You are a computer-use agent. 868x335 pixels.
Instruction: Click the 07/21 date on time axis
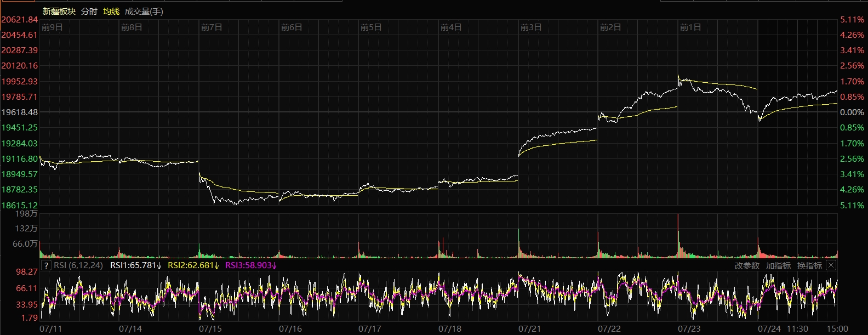pos(529,329)
